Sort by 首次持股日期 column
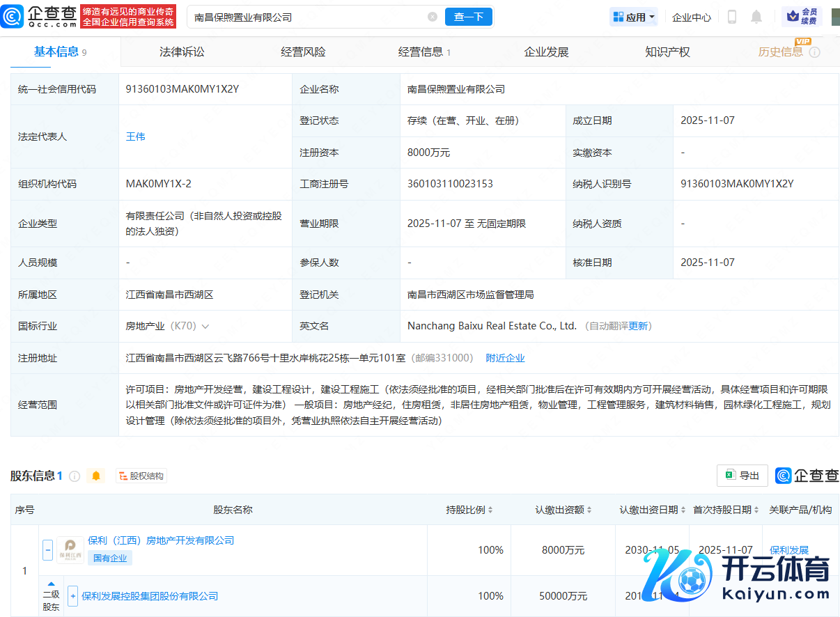 pyautogui.click(x=756, y=510)
